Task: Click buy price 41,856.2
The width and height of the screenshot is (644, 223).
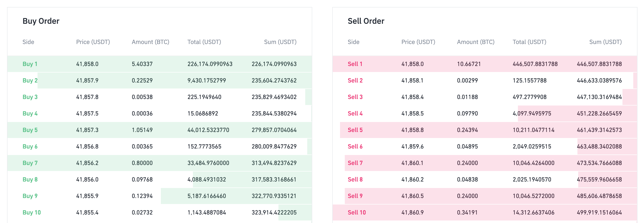Action: click(x=87, y=163)
